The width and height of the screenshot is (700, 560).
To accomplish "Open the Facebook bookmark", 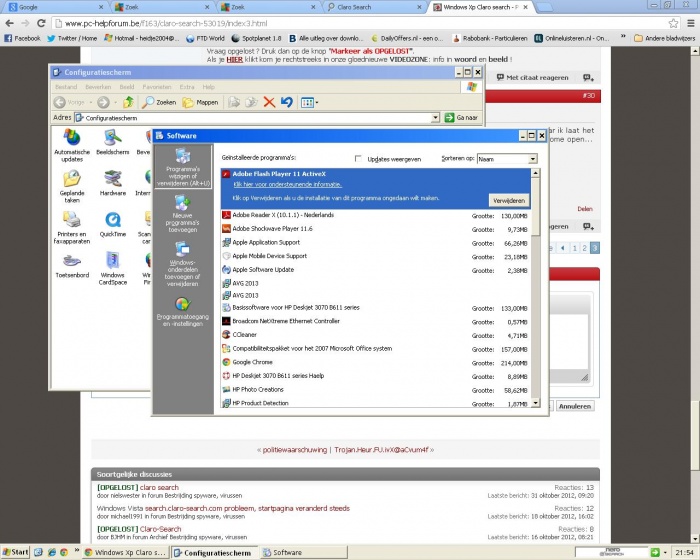I will point(22,38).
